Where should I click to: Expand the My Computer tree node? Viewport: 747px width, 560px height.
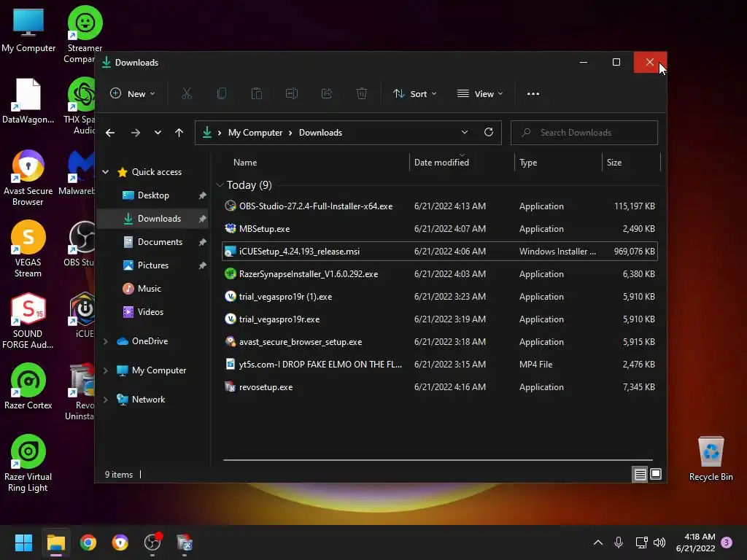(x=106, y=370)
